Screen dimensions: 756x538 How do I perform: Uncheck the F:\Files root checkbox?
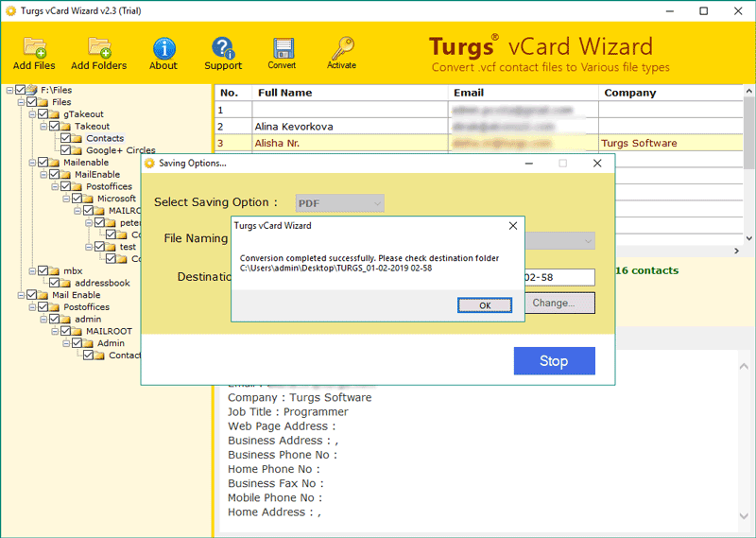[x=20, y=90]
